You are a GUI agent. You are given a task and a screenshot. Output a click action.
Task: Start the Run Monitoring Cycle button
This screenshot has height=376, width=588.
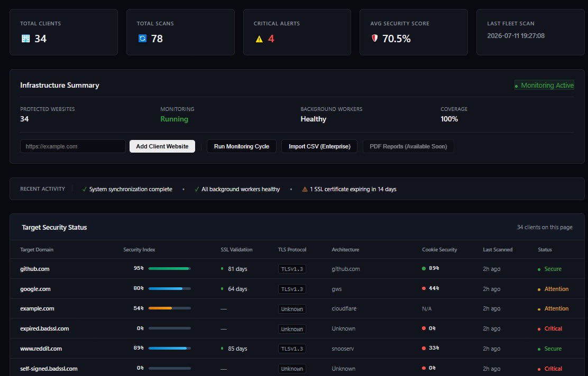tap(242, 146)
